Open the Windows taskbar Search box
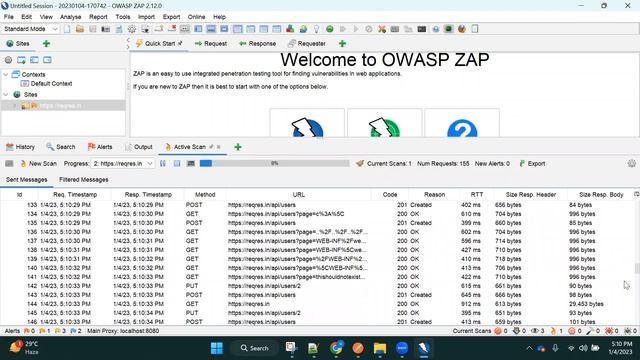 click(x=255, y=348)
